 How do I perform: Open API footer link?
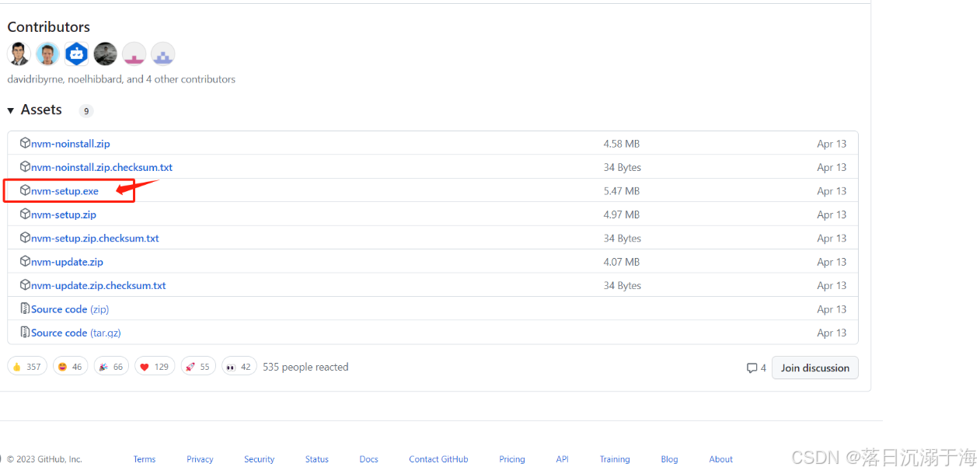562,459
